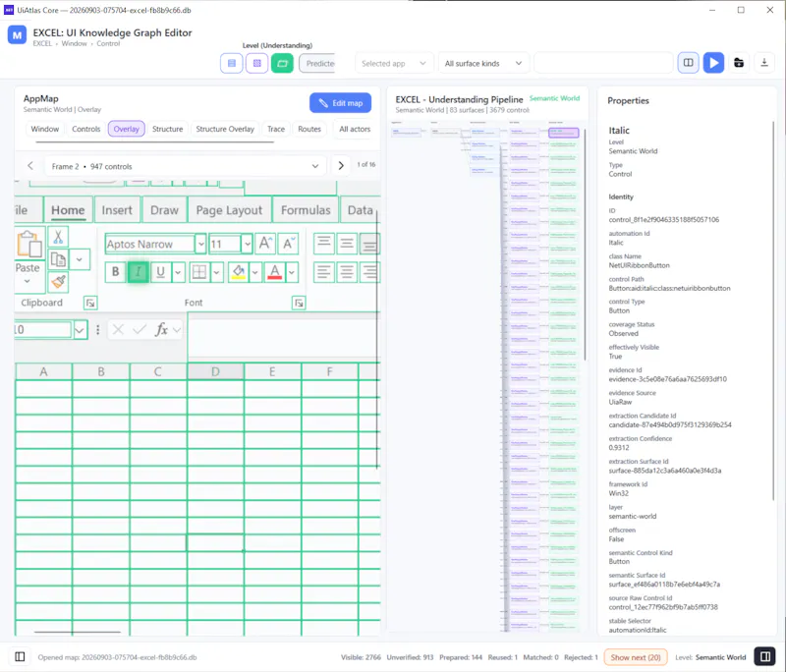This screenshot has height=672, width=786.
Task: Toggle the split view layout icon
Action: tap(689, 63)
